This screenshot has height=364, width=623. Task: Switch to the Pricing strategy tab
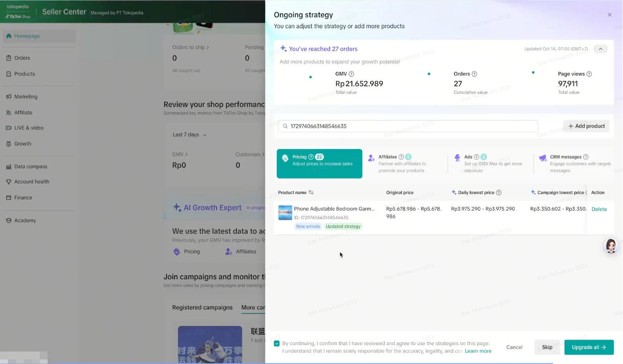click(x=320, y=163)
